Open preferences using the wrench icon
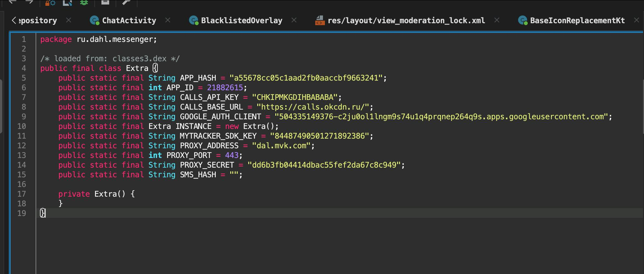 click(x=126, y=3)
